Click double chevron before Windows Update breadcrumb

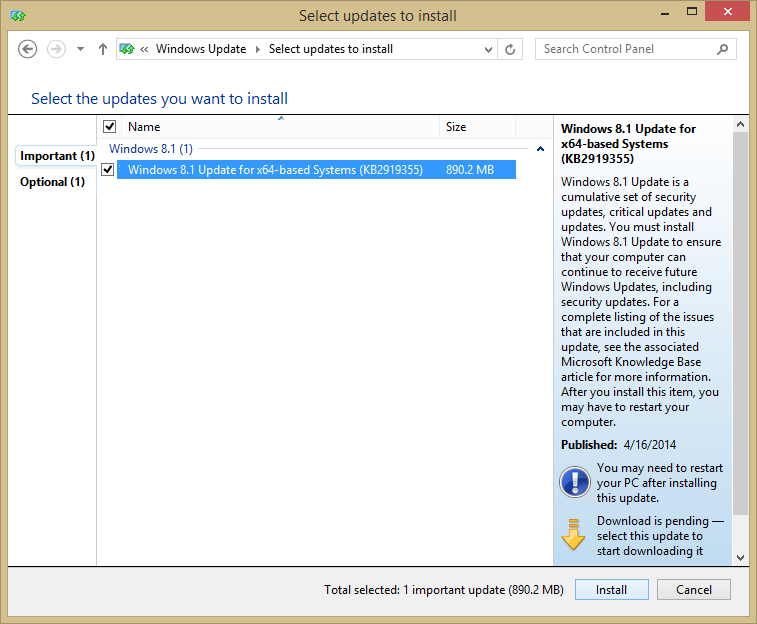pyautogui.click(x=144, y=49)
